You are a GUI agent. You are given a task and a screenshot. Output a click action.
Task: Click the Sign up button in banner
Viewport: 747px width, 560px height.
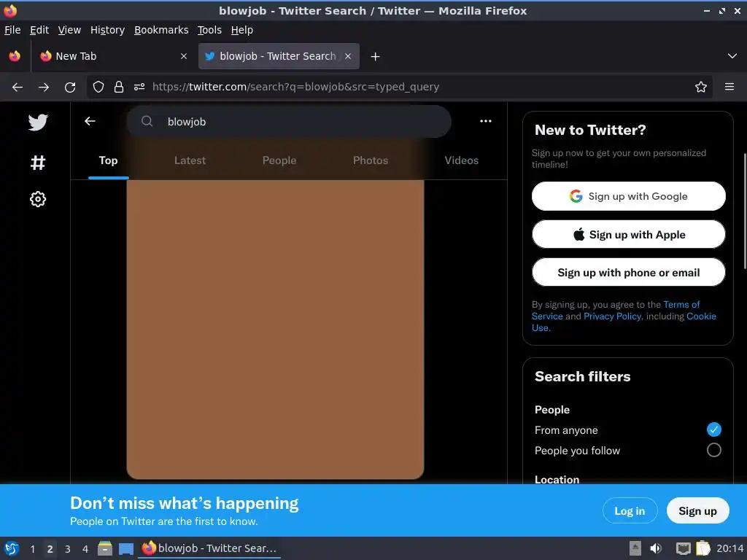697,511
